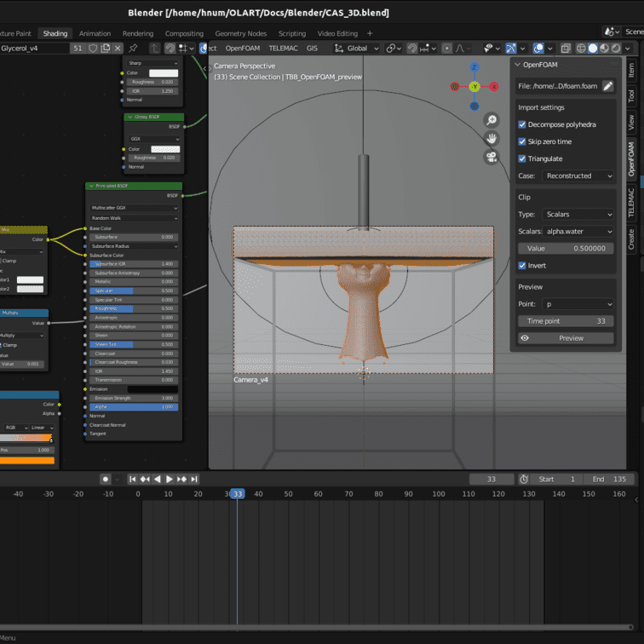This screenshot has width=644, height=644.
Task: Click the pin icon in node editor header
Action: click(x=133, y=49)
